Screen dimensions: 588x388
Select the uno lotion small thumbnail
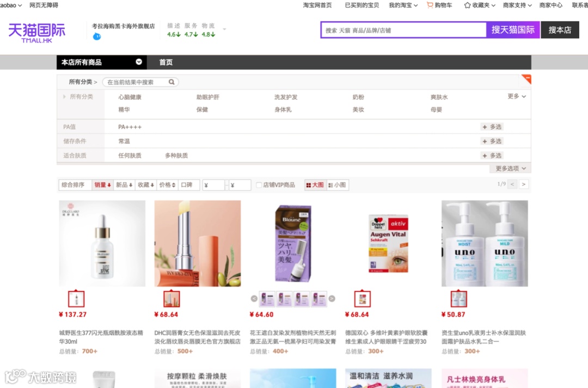pyautogui.click(x=458, y=299)
